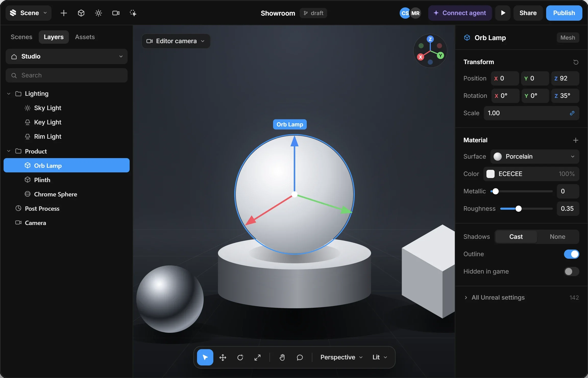Click the sun light icon in top toolbar
The height and width of the screenshot is (378, 588).
[99, 13]
